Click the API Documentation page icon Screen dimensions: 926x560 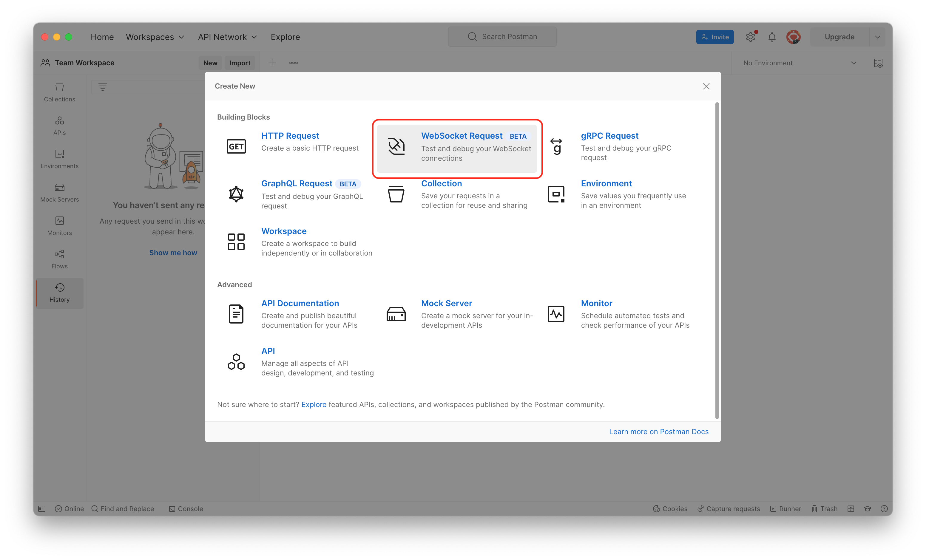[x=236, y=314]
